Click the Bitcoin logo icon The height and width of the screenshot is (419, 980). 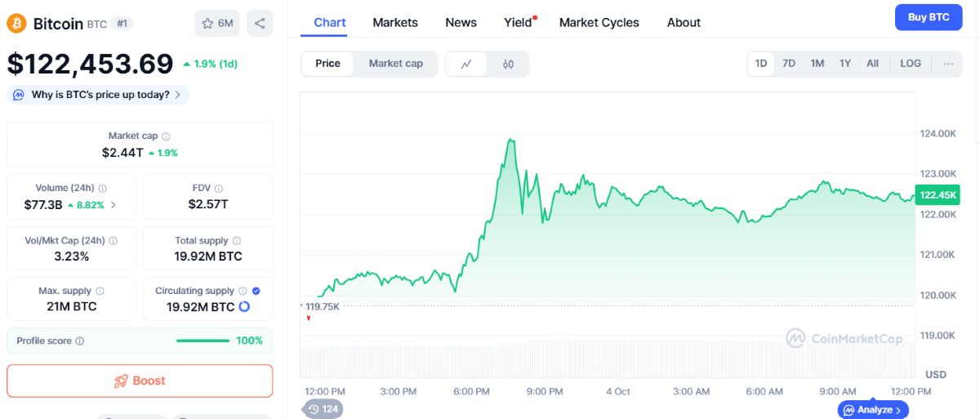click(16, 24)
